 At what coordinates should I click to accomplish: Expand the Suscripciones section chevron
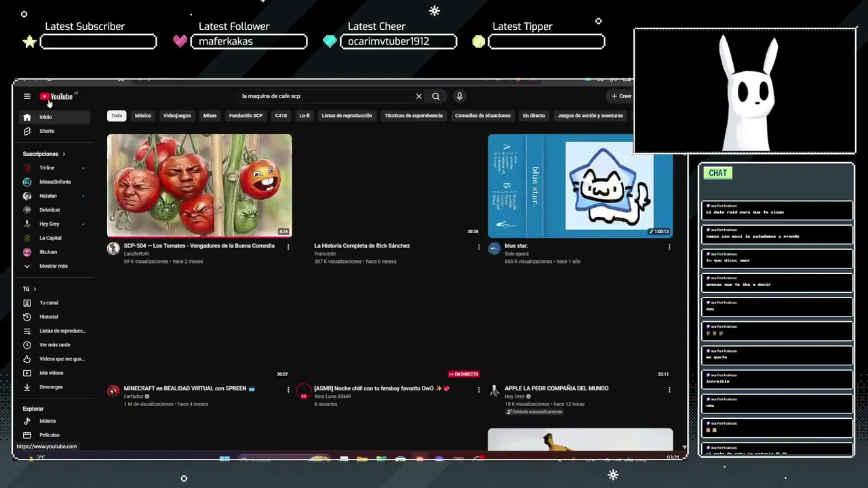[64, 154]
